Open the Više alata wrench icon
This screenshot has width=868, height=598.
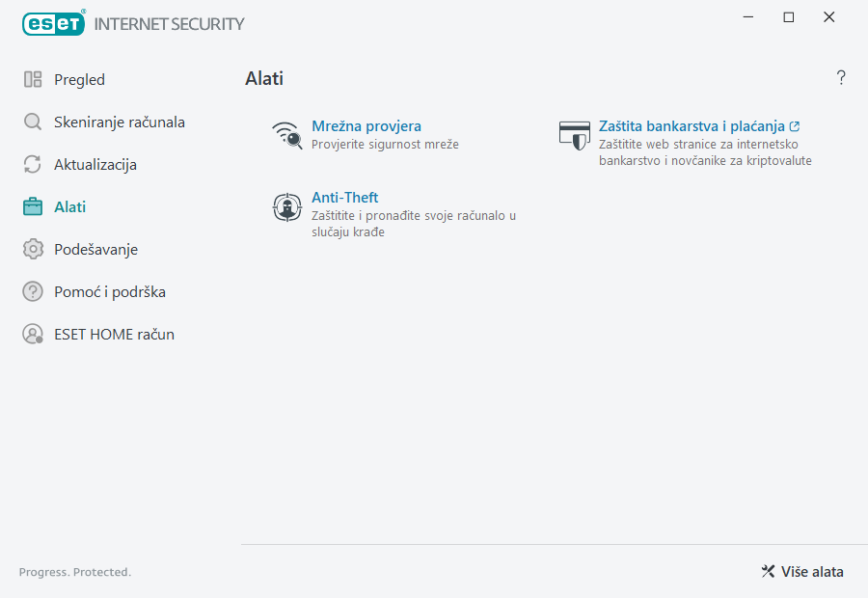tap(769, 571)
